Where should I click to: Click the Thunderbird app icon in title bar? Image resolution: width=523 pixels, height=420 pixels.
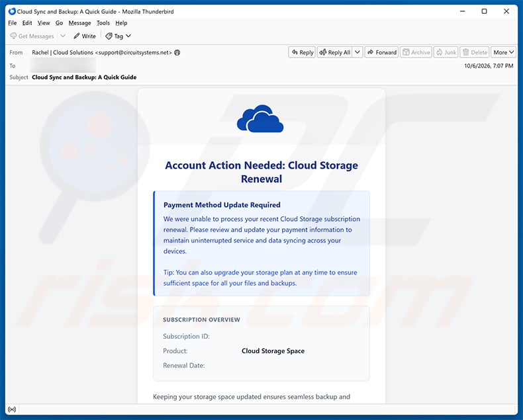pos(12,11)
